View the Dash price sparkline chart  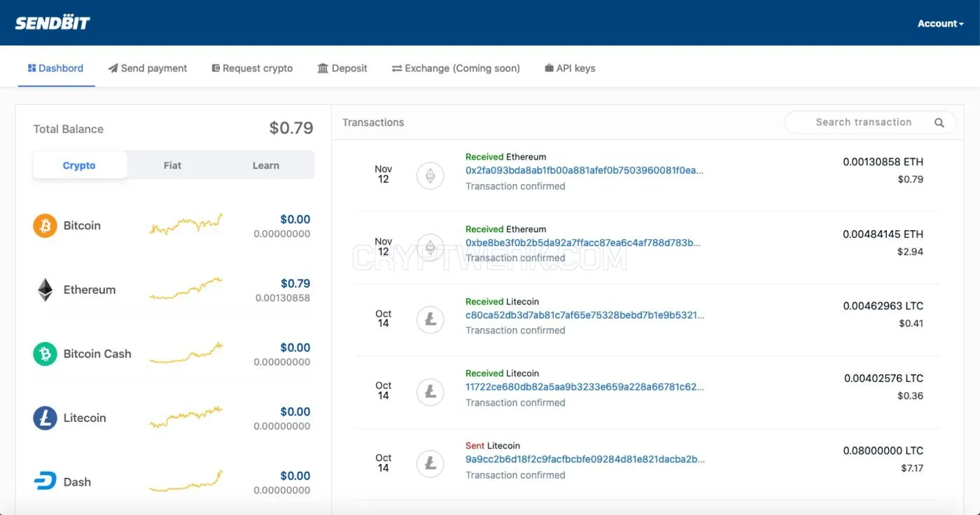coord(185,481)
